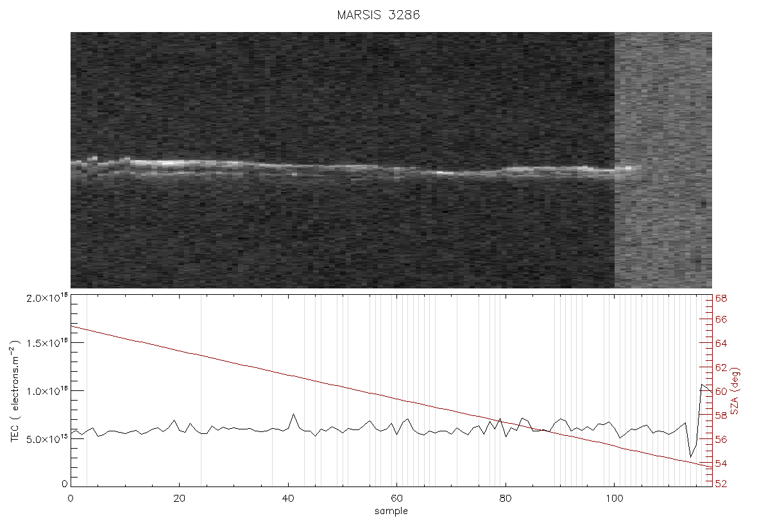Click the 52 value on SZA axis
This screenshot has width=757, height=532.
721,484
